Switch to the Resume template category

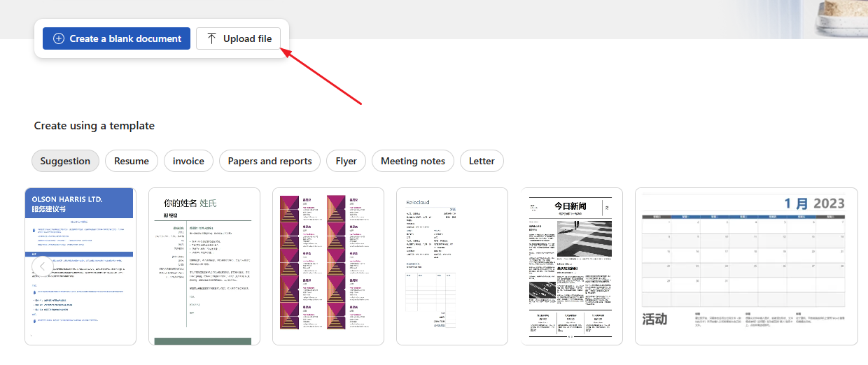pyautogui.click(x=132, y=161)
